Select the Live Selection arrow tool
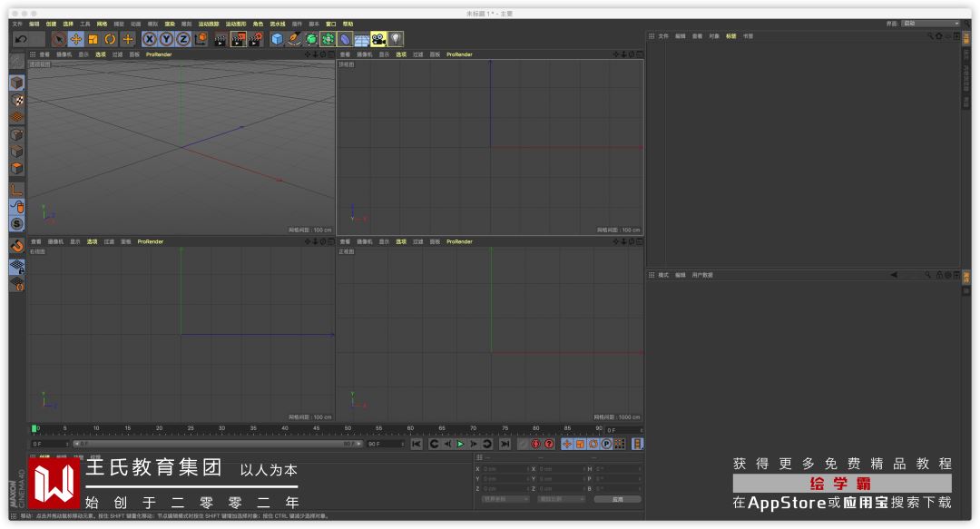Image resolution: width=980 pixels, height=529 pixels. [59, 39]
